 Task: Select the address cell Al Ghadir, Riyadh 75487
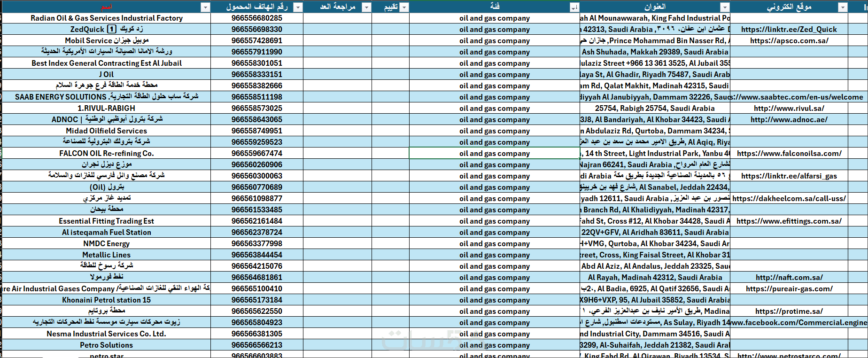coord(655,74)
